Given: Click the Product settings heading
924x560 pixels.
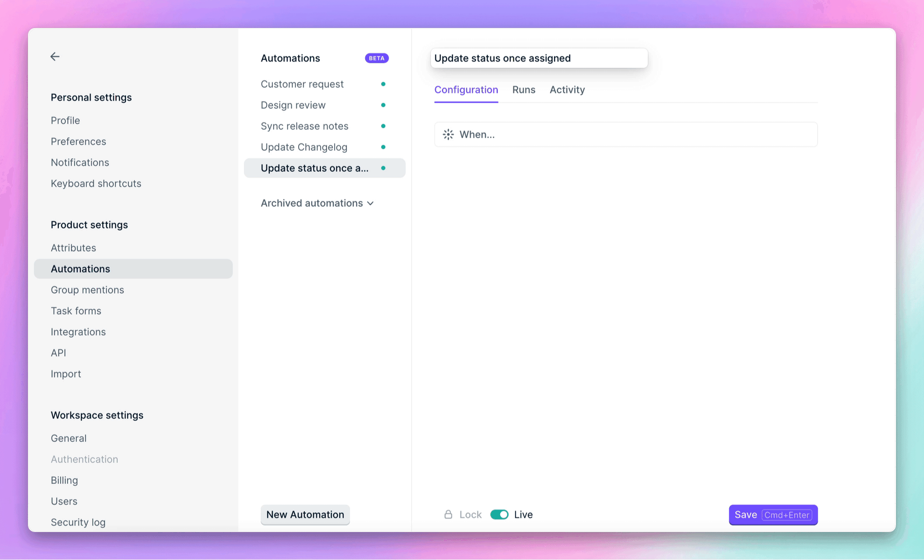Looking at the screenshot, I should 89,225.
